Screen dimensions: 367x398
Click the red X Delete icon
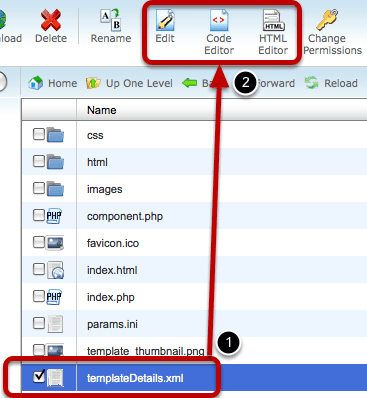tap(51, 20)
